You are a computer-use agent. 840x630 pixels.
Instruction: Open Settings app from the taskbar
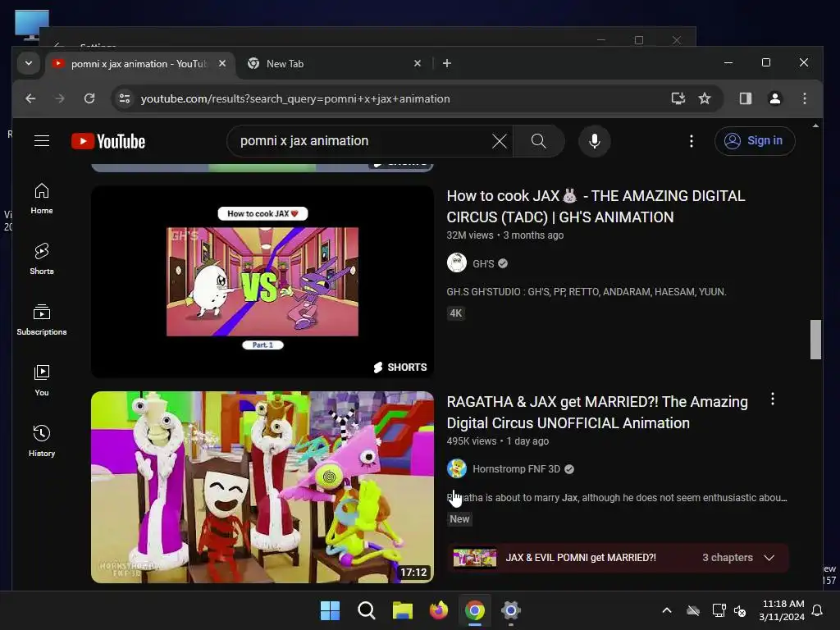(510, 610)
